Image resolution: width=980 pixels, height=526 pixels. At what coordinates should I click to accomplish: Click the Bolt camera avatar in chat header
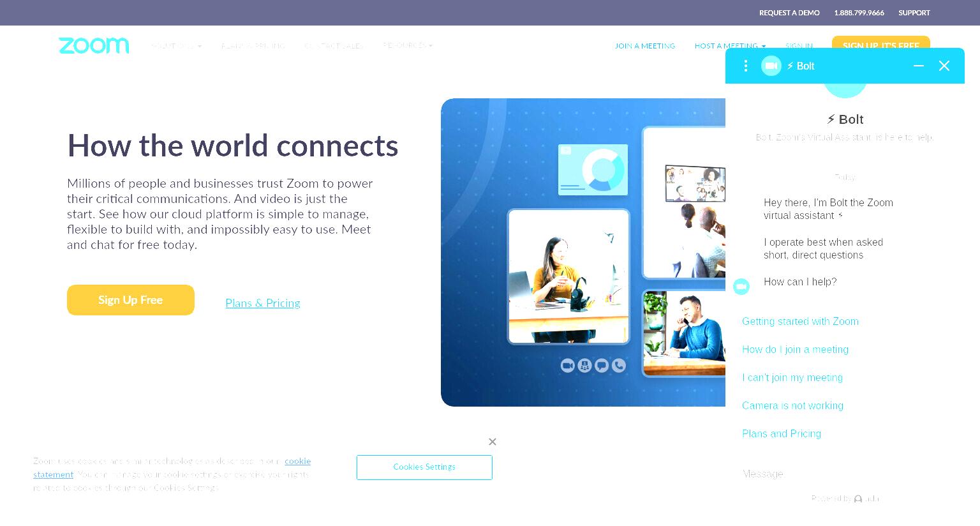(x=771, y=66)
